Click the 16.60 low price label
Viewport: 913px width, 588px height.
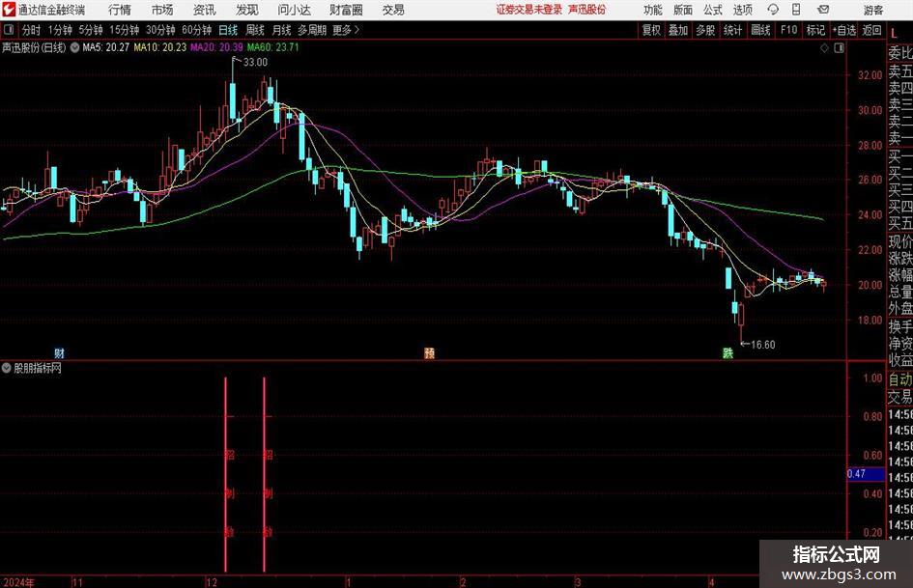tap(763, 345)
